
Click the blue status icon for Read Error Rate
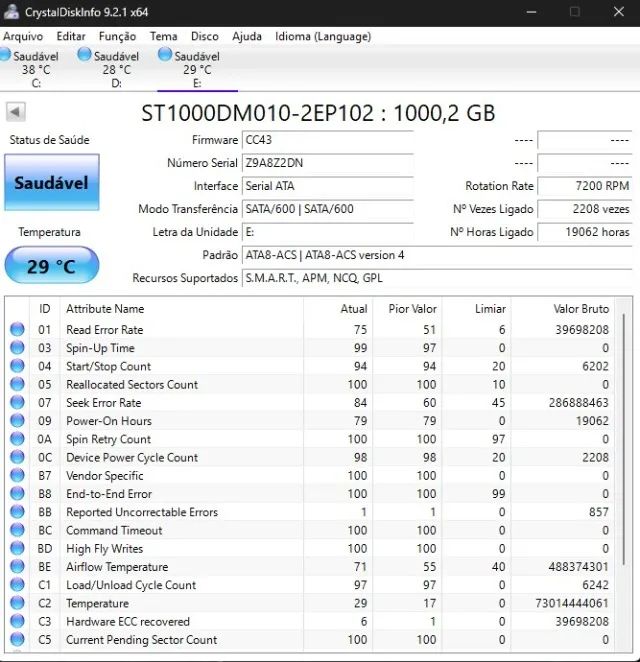(x=17, y=329)
